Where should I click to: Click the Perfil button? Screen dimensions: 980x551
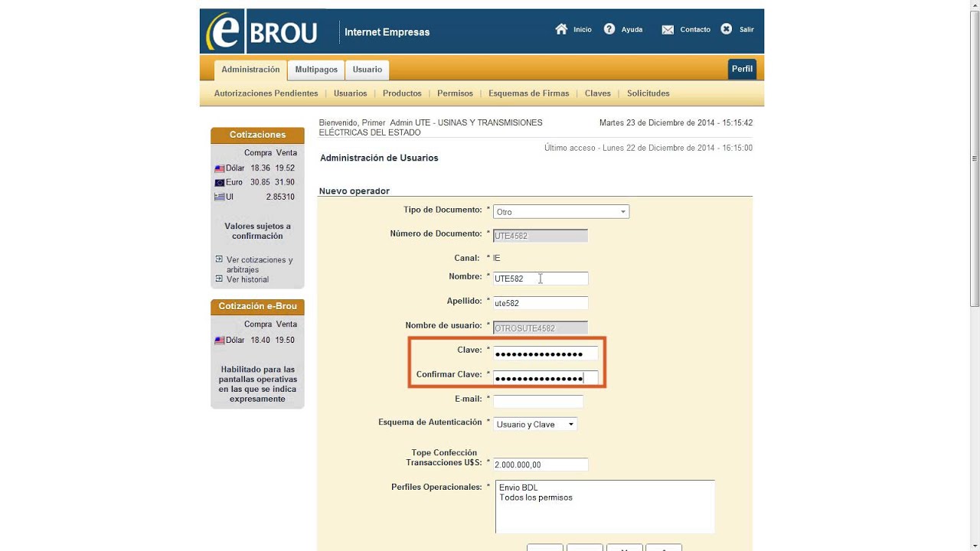pyautogui.click(x=742, y=69)
